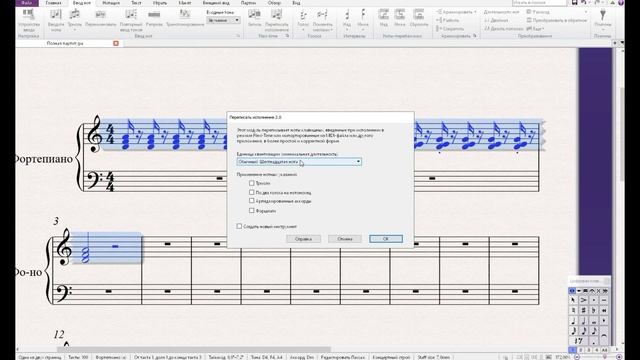Select the tie button on the keypad

coord(604,336)
